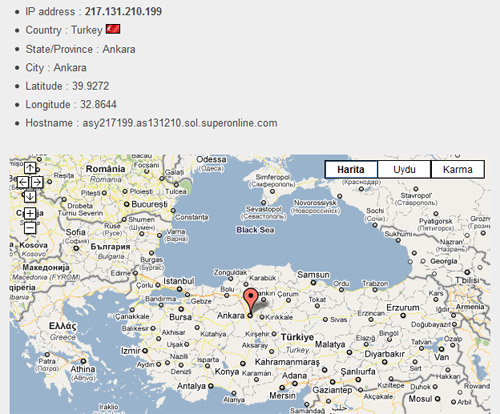This screenshot has width=500, height=414.
Task: Click the Antalya city marker dot
Action: 211,386
